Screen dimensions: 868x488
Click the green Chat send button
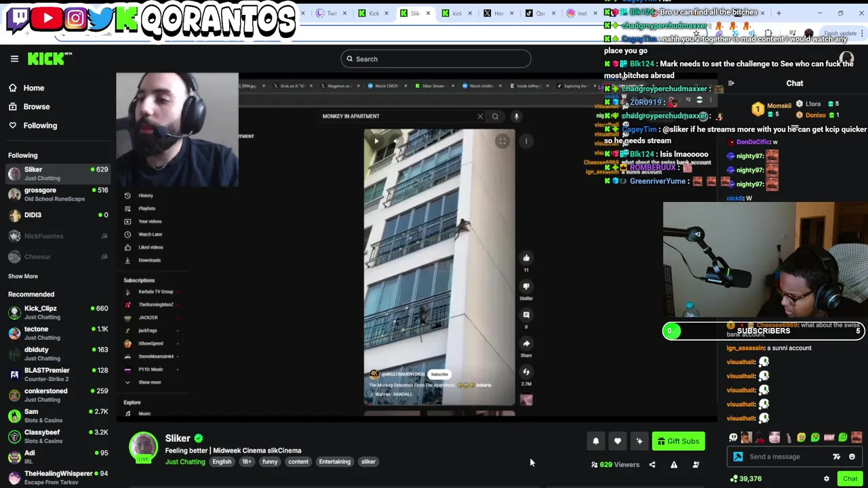pos(850,479)
